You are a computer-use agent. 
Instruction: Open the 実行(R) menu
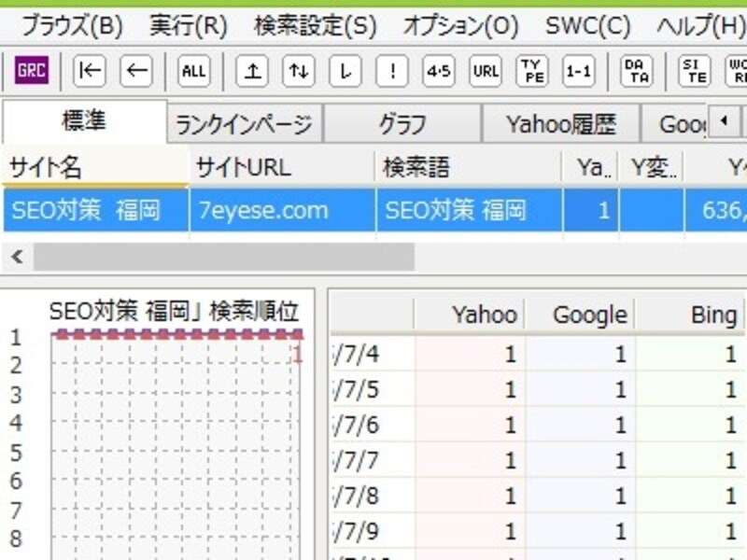coord(189,26)
